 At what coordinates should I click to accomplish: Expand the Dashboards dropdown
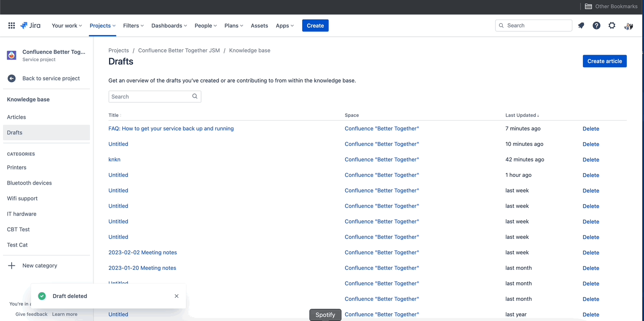[x=169, y=26]
